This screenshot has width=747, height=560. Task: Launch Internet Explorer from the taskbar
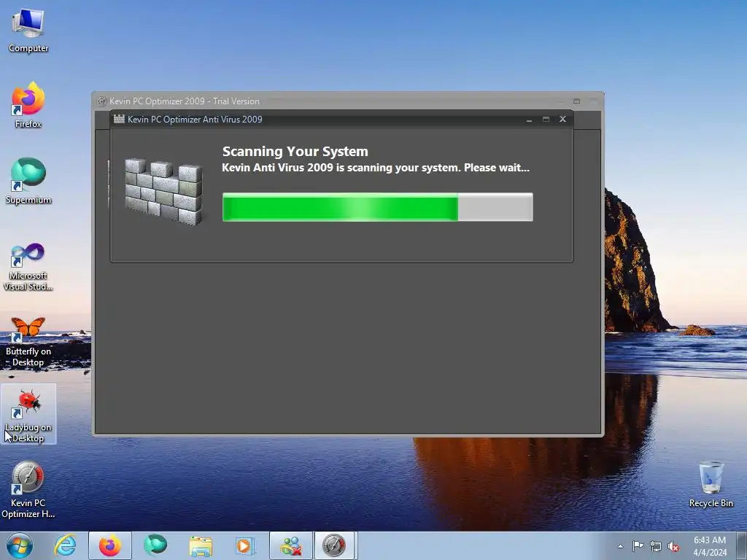(65, 545)
